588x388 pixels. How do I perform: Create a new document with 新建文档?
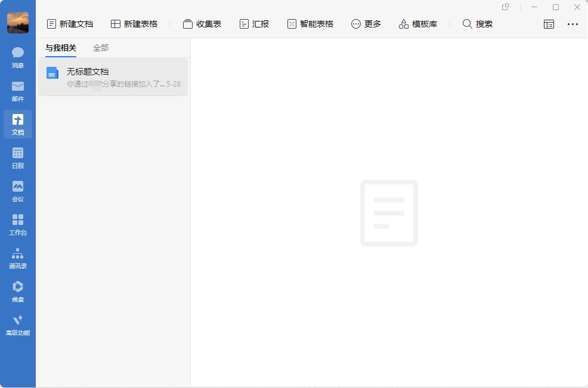click(x=70, y=24)
